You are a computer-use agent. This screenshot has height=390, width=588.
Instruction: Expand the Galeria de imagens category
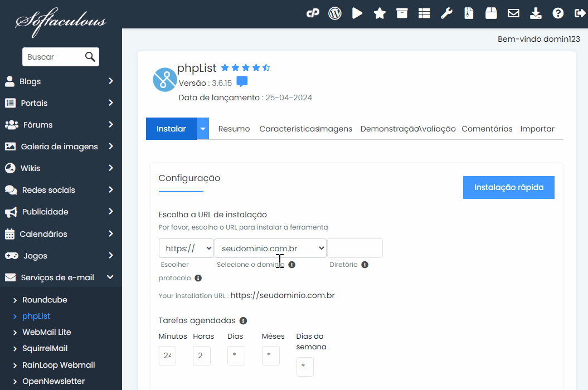pyautogui.click(x=61, y=147)
